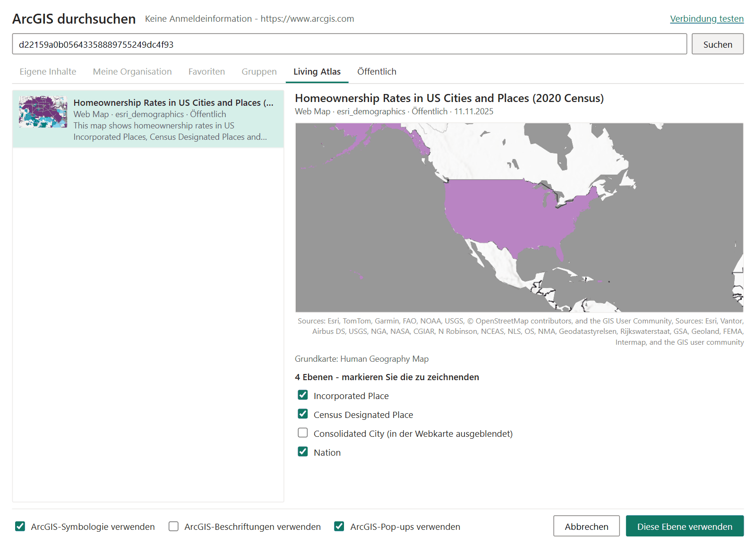Switch to the Öffentlich tab

(x=377, y=72)
